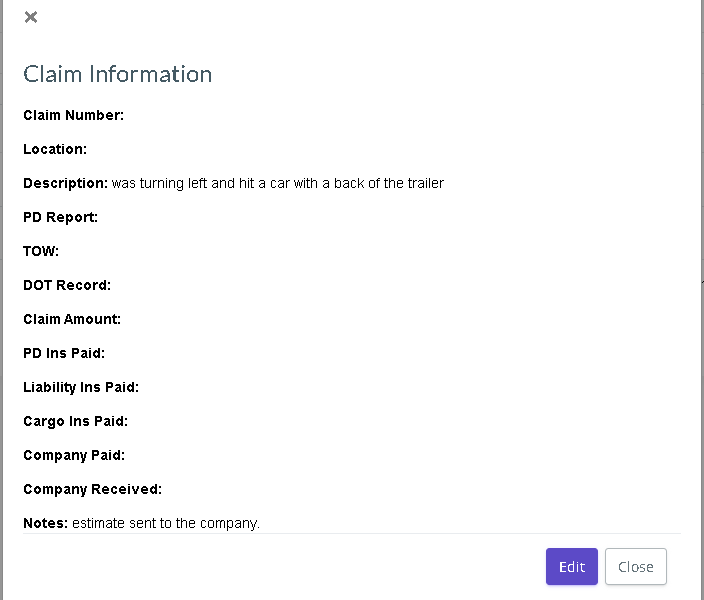Click the Claim Information heading

point(118,74)
